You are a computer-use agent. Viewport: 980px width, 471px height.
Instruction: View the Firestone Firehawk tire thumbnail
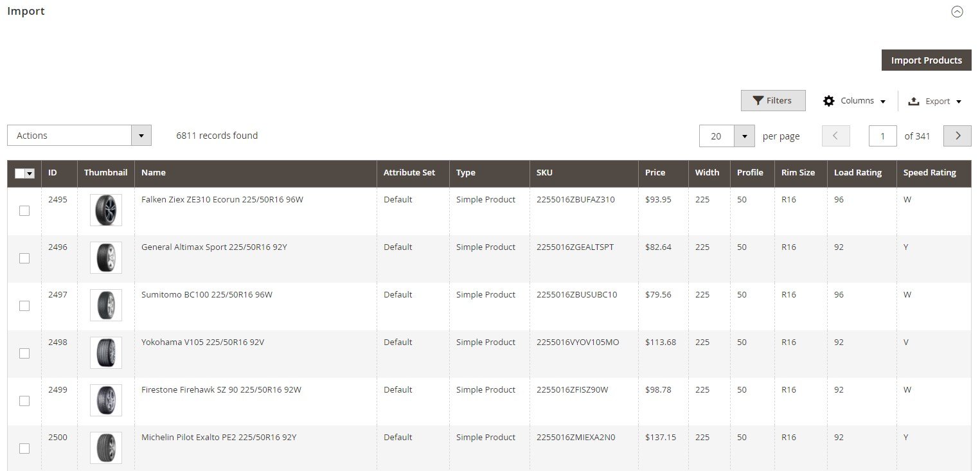coord(106,400)
